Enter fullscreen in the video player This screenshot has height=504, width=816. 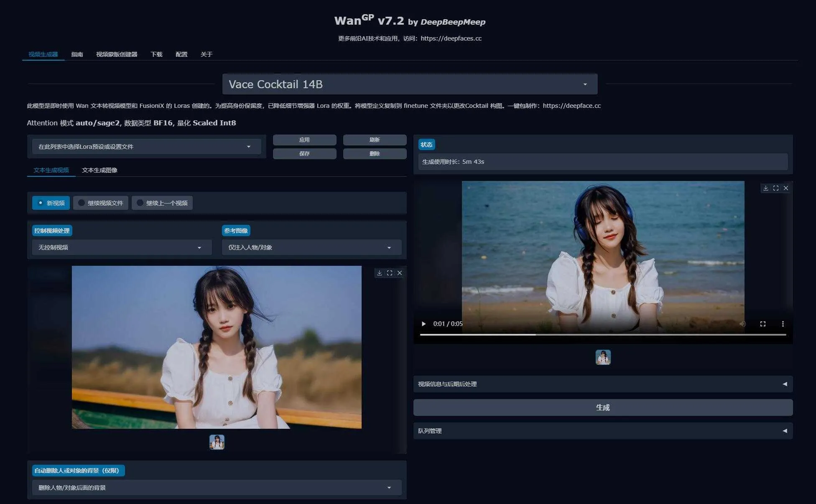tap(763, 324)
